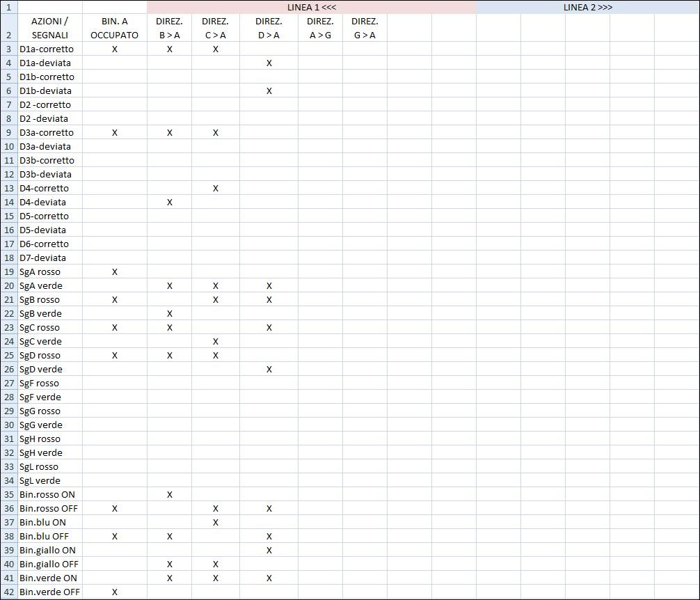Select the BIN. A OCCUPATO column header cell
Screen dimensions: 700x600
[x=114, y=28]
